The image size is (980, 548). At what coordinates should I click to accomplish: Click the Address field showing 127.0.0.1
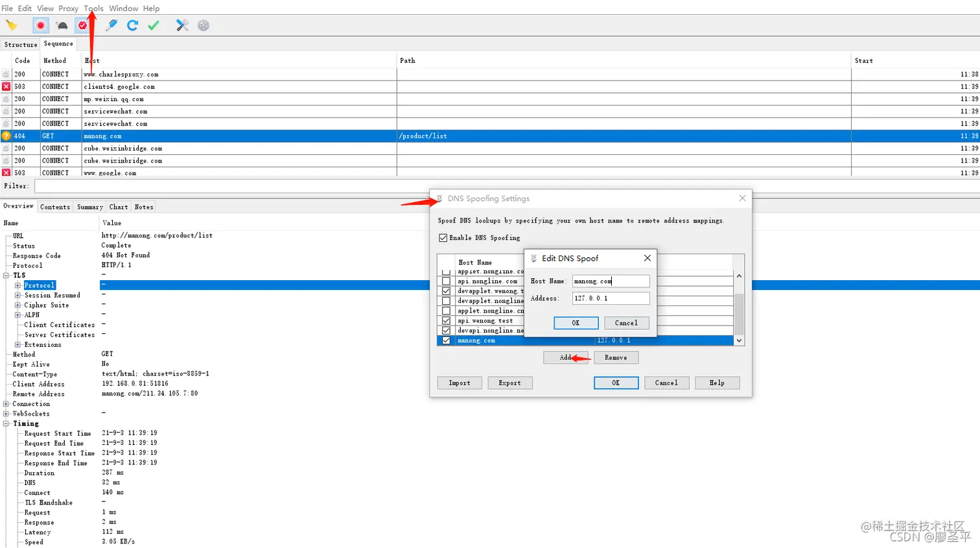coord(611,298)
